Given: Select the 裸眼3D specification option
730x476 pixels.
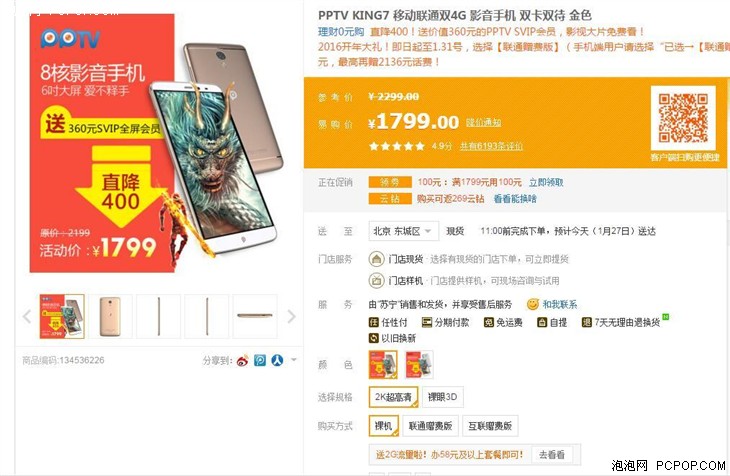Looking at the screenshot, I should pyautogui.click(x=442, y=397).
